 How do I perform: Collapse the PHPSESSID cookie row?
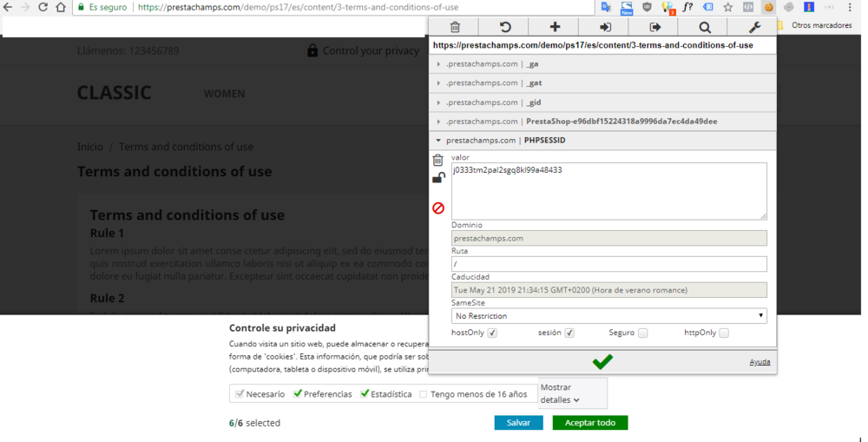(x=602, y=140)
